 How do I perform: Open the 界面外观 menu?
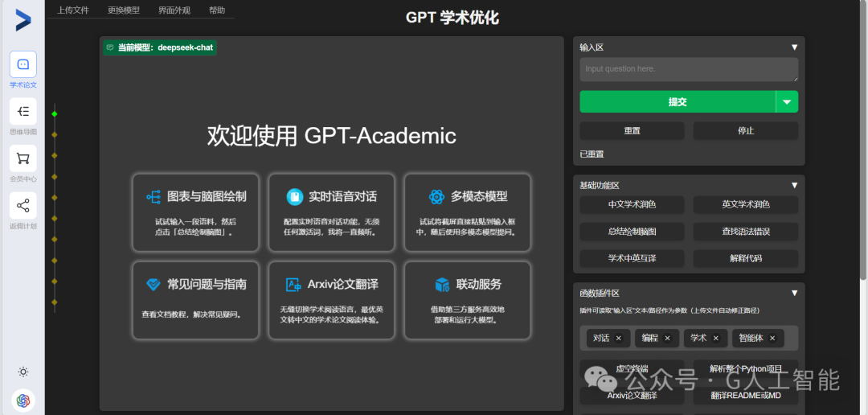click(174, 10)
